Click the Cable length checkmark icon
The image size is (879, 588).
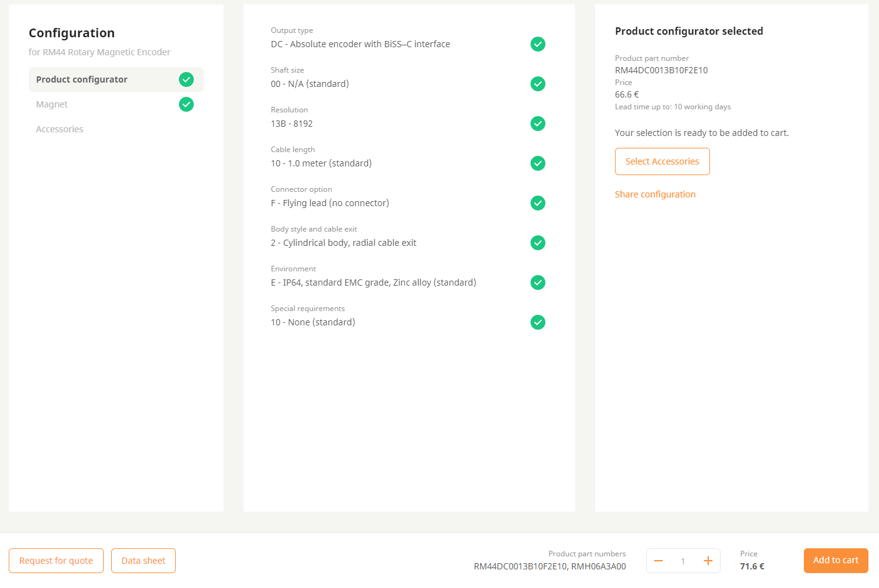(x=538, y=163)
